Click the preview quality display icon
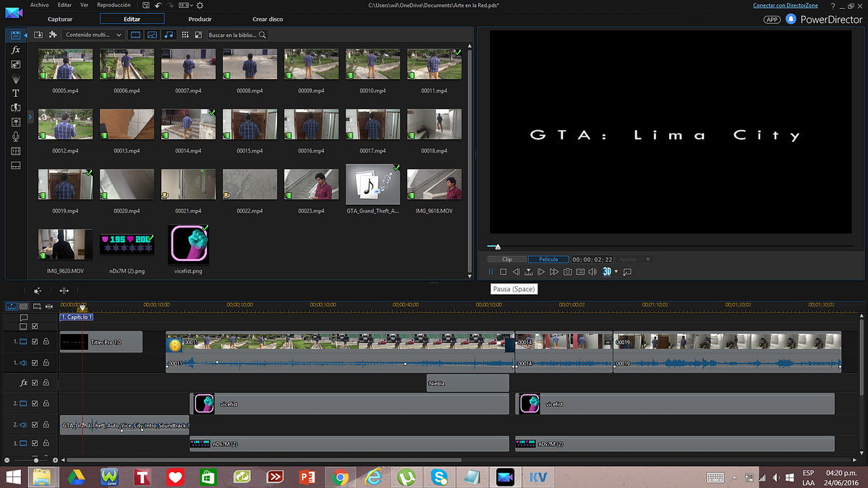The width and height of the screenshot is (868, 488). (x=580, y=272)
